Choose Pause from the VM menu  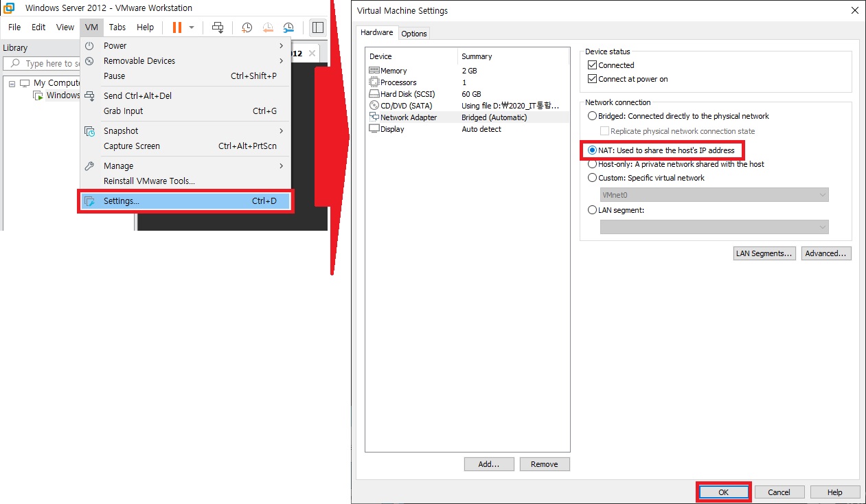pos(185,76)
